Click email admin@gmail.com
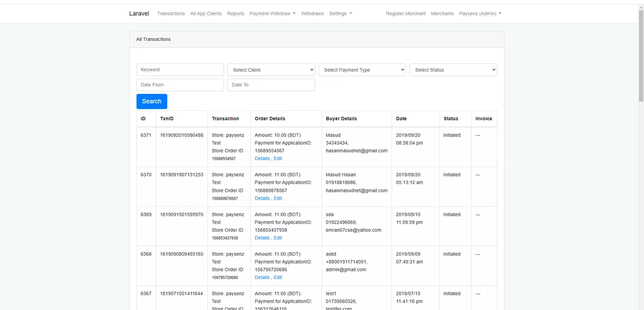644x310 pixels. pos(346,270)
